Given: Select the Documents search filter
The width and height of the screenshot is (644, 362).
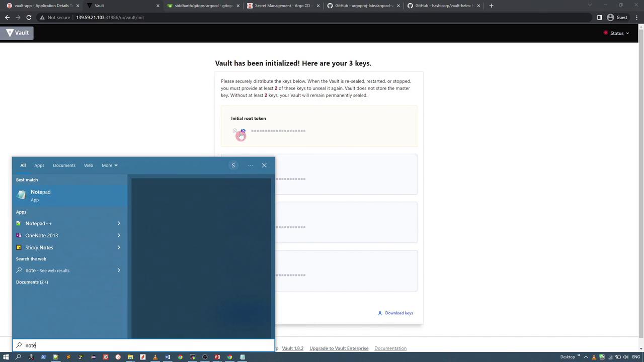Looking at the screenshot, I should (64, 165).
